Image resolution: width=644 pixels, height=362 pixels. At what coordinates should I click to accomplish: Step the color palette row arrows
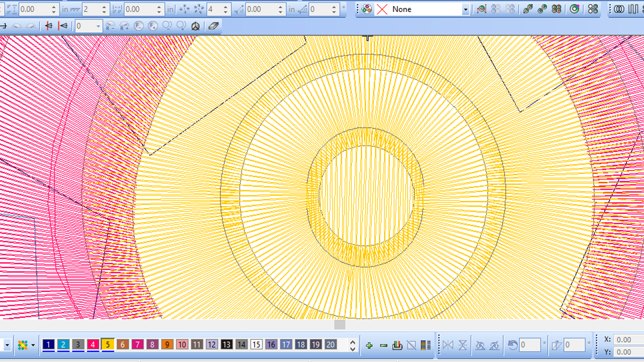[352, 345]
